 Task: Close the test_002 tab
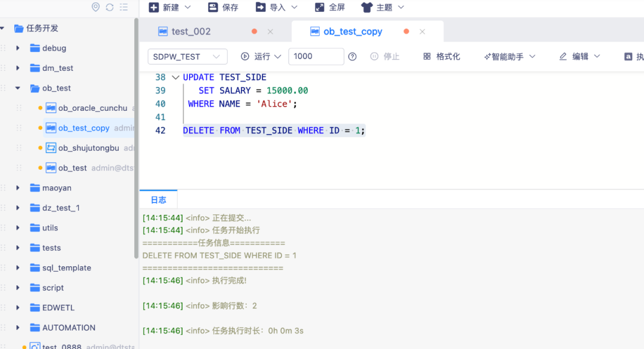coord(270,32)
